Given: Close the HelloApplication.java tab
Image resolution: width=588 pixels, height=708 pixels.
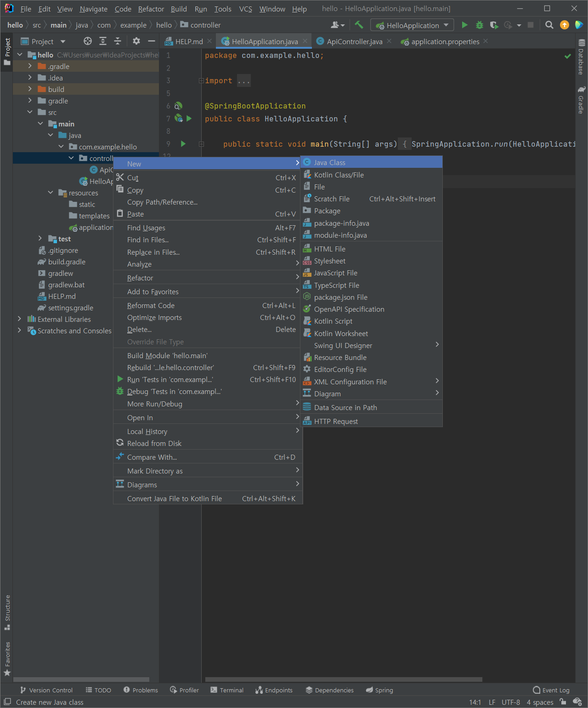Looking at the screenshot, I should [305, 41].
